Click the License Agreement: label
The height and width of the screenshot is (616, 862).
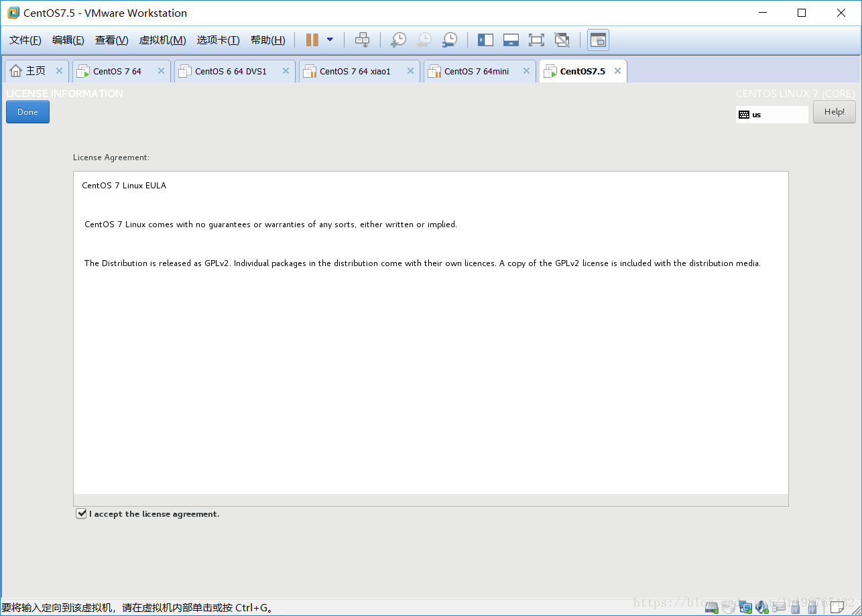point(111,158)
